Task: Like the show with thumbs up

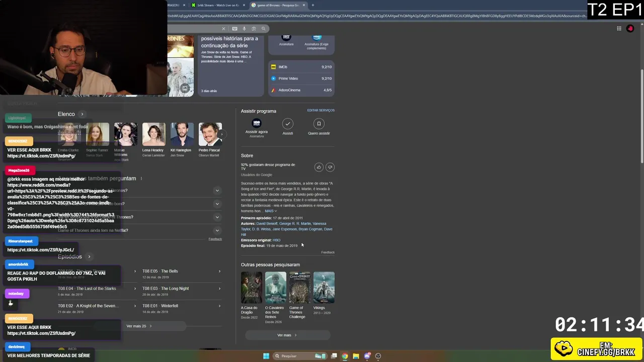Action: 318,167
